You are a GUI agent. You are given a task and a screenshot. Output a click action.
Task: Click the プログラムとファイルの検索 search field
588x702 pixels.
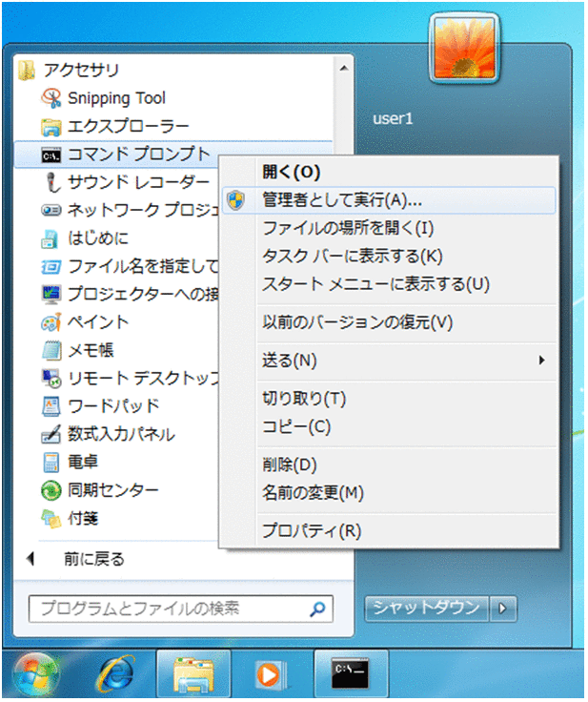181,609
